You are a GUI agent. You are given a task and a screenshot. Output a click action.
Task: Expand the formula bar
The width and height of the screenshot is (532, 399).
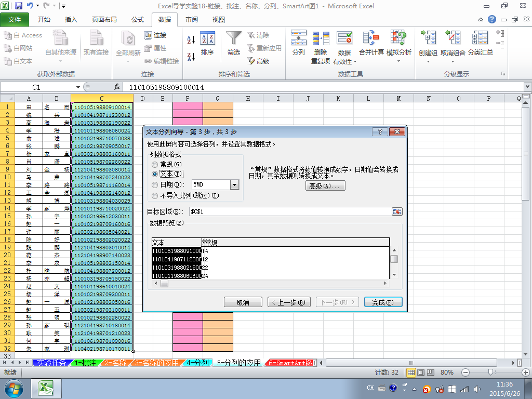click(x=528, y=87)
